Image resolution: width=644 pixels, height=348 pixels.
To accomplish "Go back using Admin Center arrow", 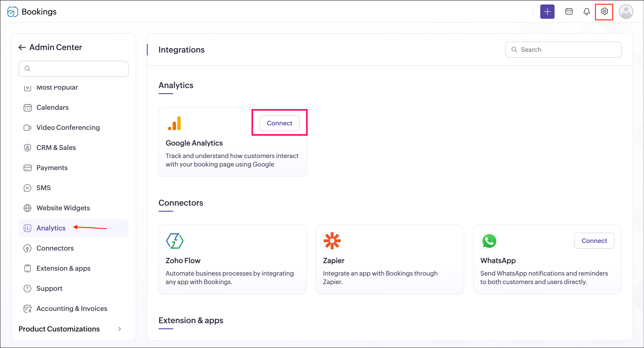I will pyautogui.click(x=22, y=47).
